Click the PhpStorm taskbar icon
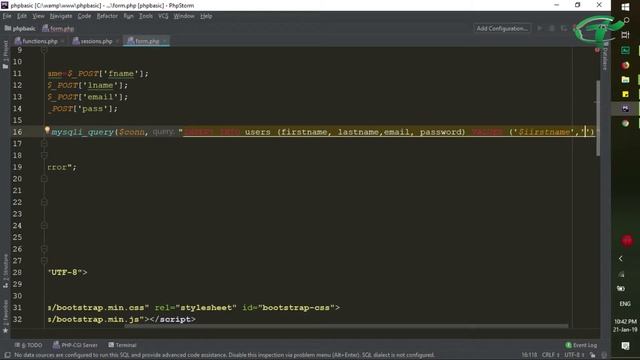Screen dimensions: 640x360 (625, 109)
